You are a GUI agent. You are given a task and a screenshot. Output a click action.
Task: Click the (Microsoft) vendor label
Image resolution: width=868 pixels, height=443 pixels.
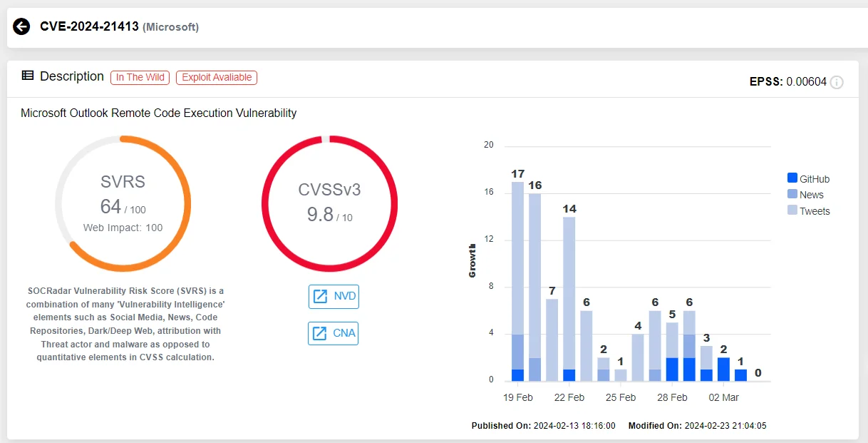tap(171, 27)
